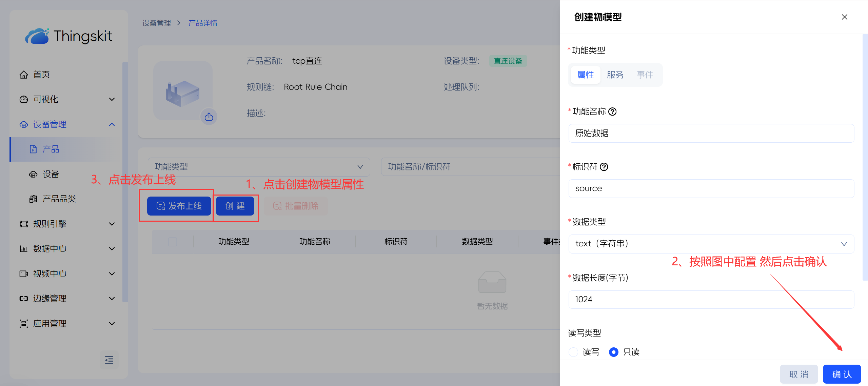Tick the table header select-all checkbox
This screenshot has width=868, height=386.
(173, 242)
